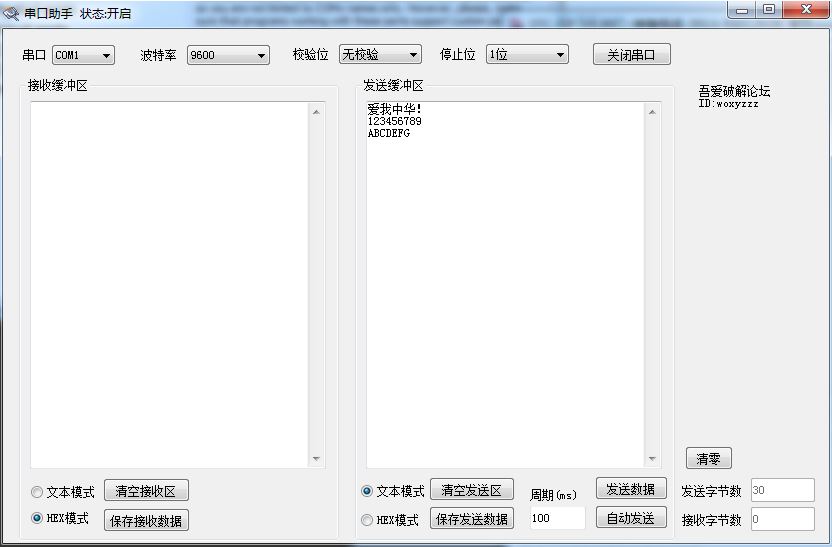Click 清空接收区 button

tap(146, 491)
